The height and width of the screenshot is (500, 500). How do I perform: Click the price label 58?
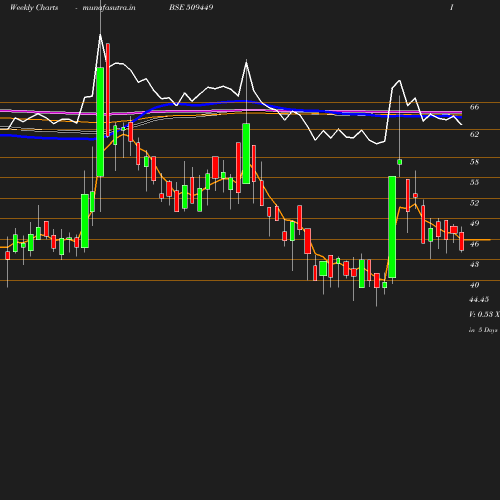[x=474, y=162]
